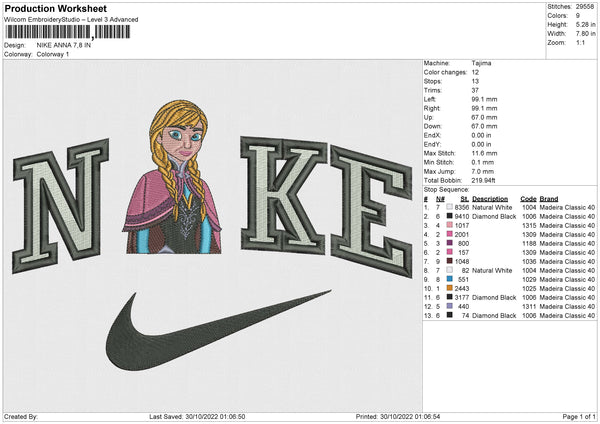The height and width of the screenshot is (424, 600).
Task: Click the N# column header
Action: [x=440, y=199]
